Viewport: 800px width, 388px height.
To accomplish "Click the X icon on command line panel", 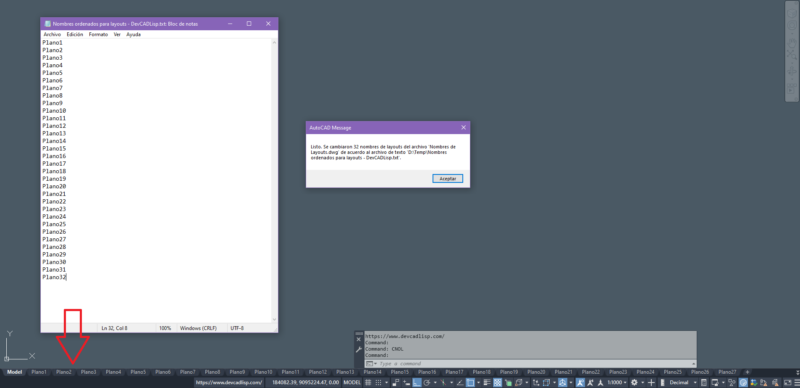I will tap(359, 340).
